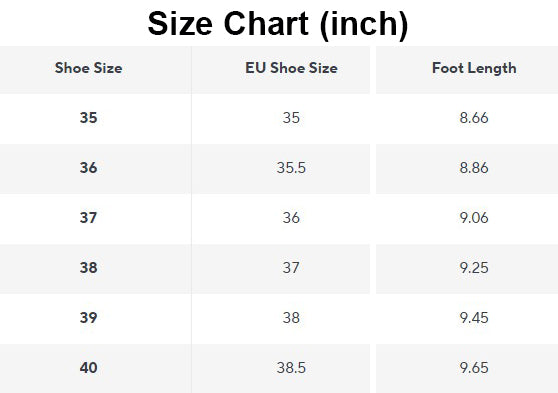Select the EU Shoe Size column header
Image resolution: width=558 pixels, height=393 pixels.
click(x=291, y=68)
